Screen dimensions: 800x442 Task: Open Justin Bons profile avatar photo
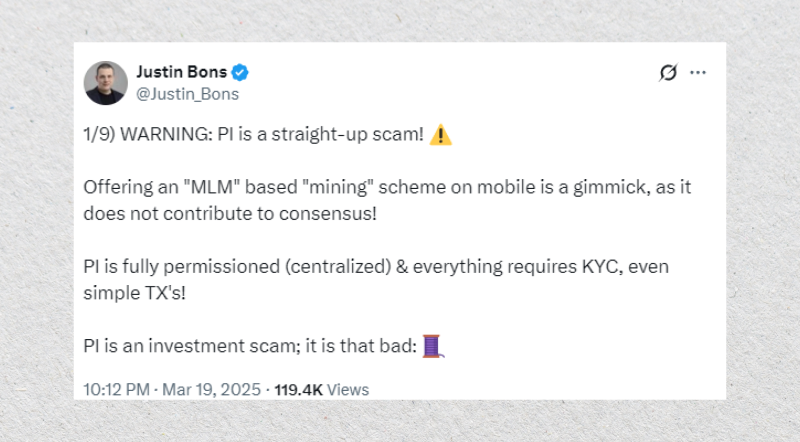[x=106, y=83]
